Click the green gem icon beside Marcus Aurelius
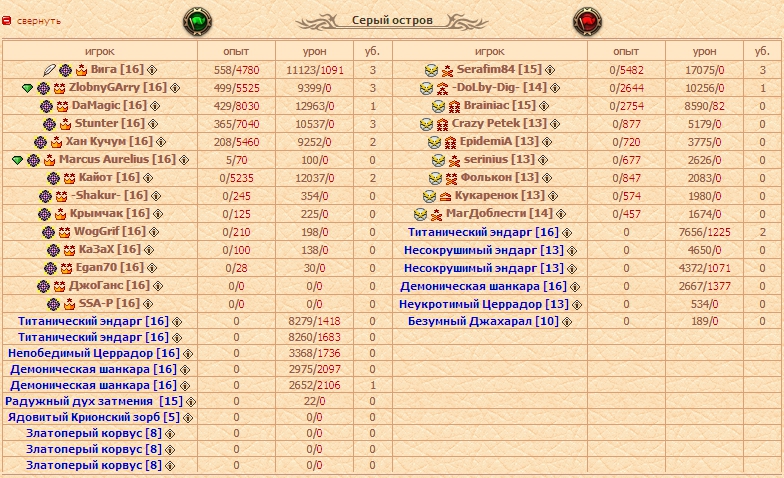784x478 pixels. tap(18, 160)
